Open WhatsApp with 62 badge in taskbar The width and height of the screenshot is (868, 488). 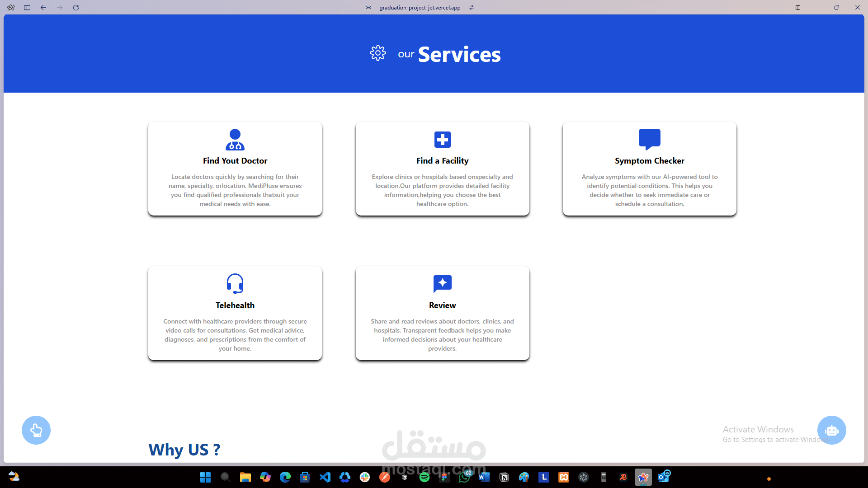click(465, 477)
